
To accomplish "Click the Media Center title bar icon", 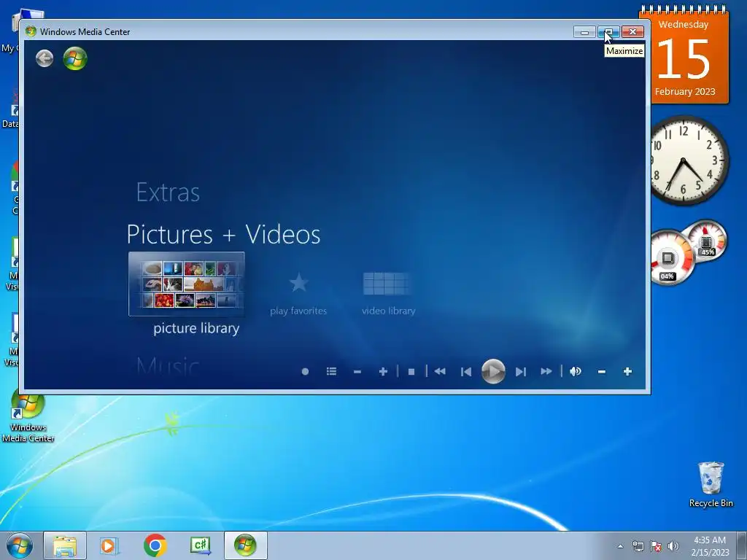I will [31, 31].
